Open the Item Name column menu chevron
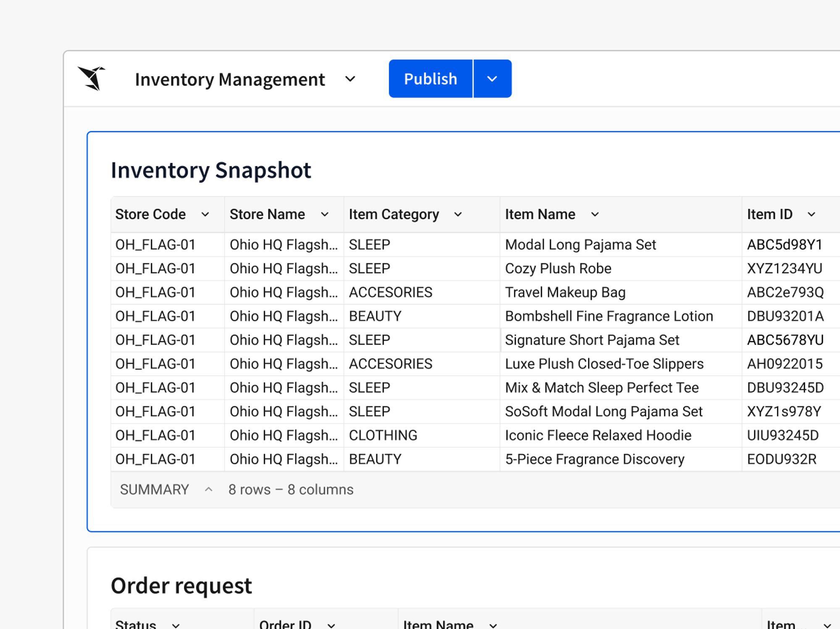840x629 pixels. (x=595, y=215)
